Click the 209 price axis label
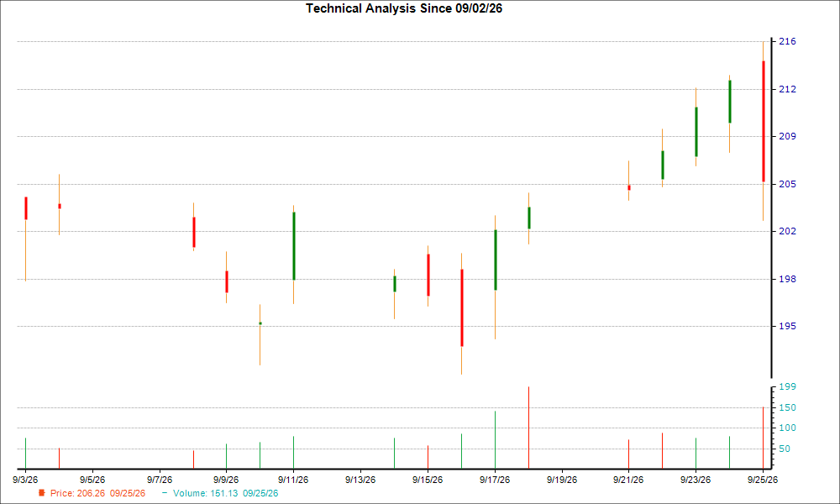Screen dimensions: 840x504 [x=787, y=136]
